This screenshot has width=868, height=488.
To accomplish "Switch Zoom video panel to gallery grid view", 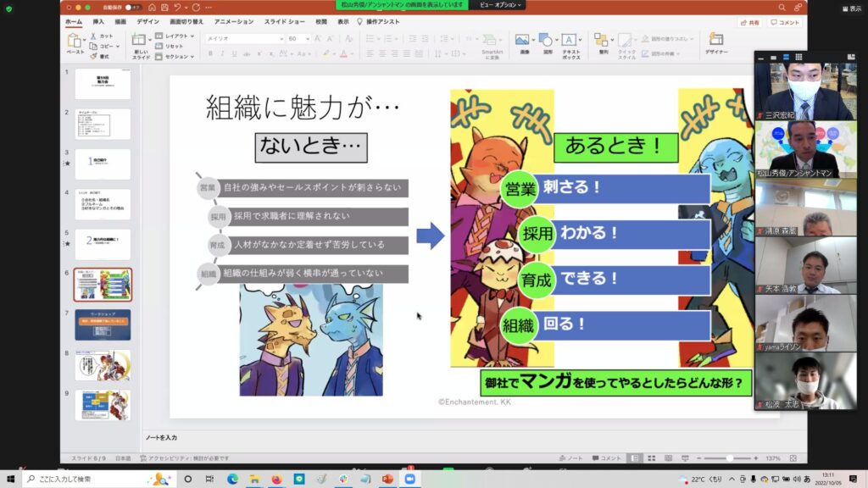I will click(798, 57).
